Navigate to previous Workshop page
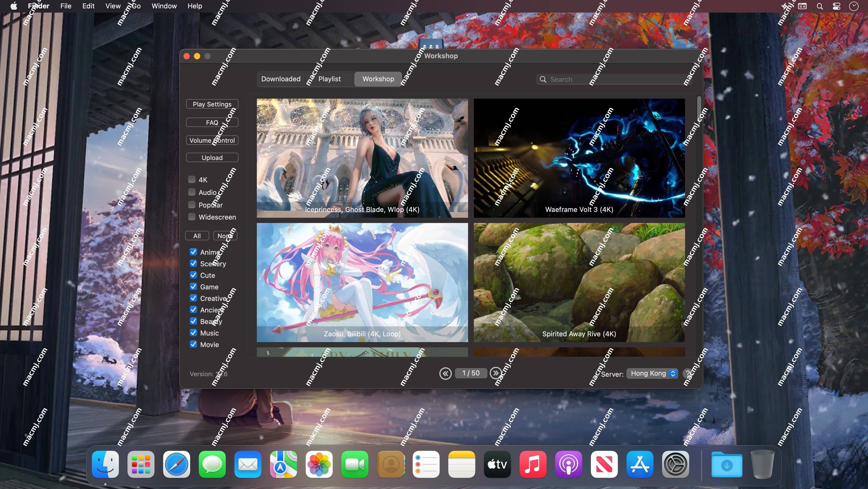Screen dimensions: 868x489 pos(445,373)
